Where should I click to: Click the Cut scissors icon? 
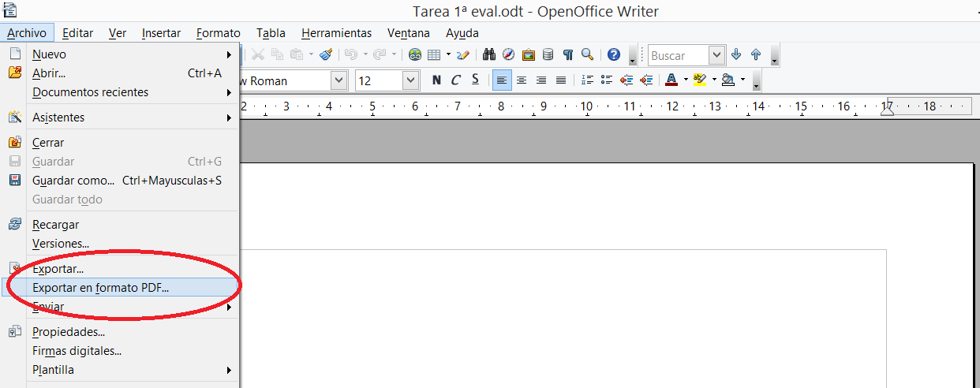(x=257, y=55)
